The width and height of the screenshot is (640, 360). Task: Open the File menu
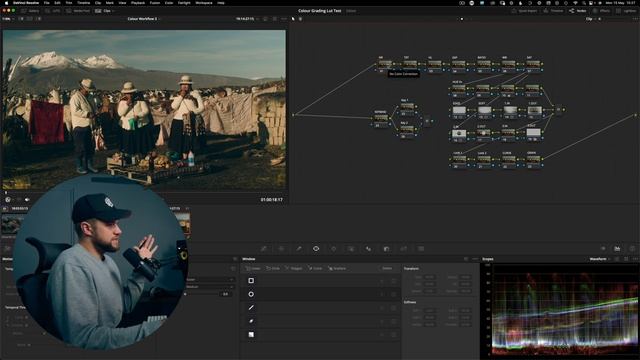click(x=47, y=3)
